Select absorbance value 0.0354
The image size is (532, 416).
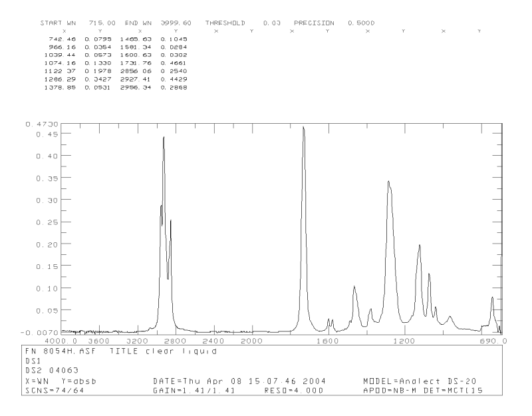pos(98,47)
